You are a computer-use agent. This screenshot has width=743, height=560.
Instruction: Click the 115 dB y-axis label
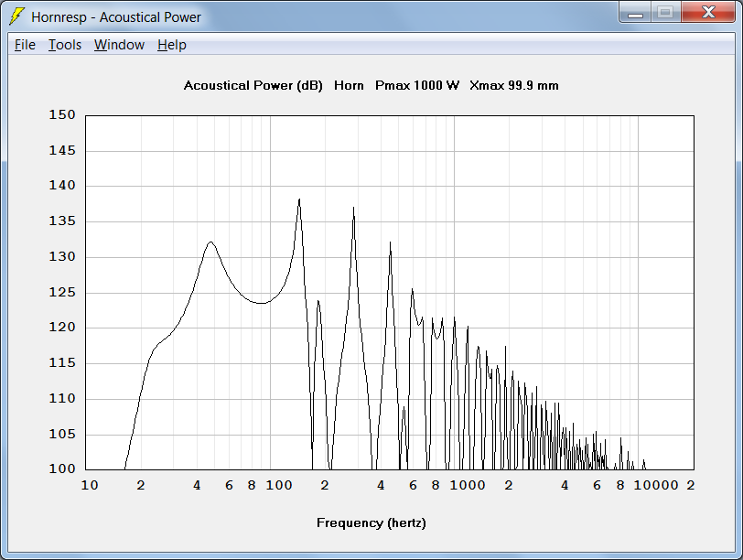pyautogui.click(x=62, y=363)
